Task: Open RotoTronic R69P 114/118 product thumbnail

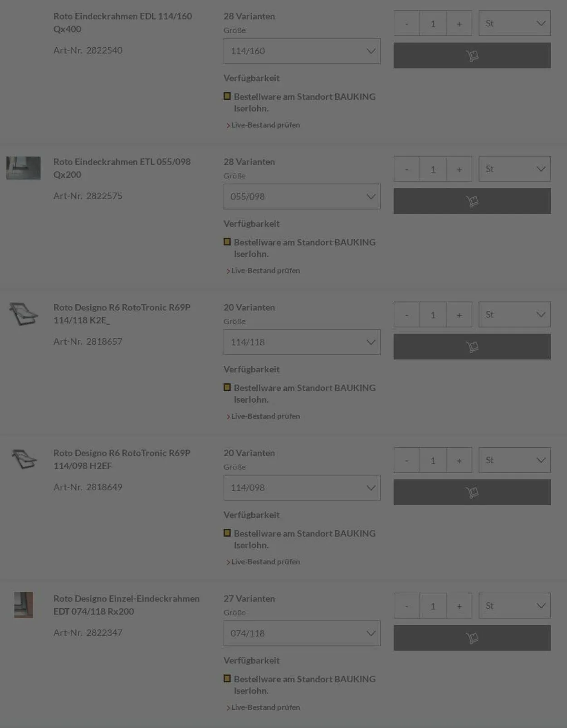Action: coord(23,314)
